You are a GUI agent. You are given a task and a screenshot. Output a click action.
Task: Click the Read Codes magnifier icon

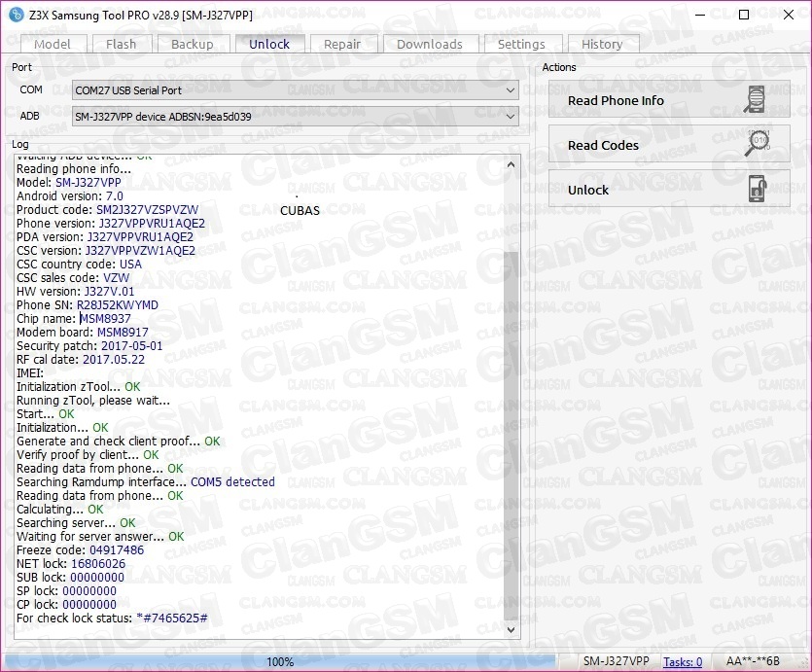pos(758,143)
